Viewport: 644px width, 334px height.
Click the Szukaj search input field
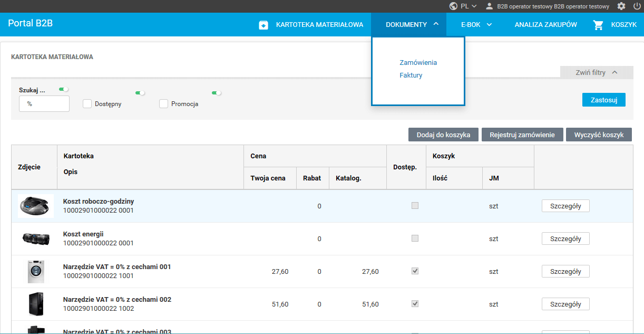(44, 104)
